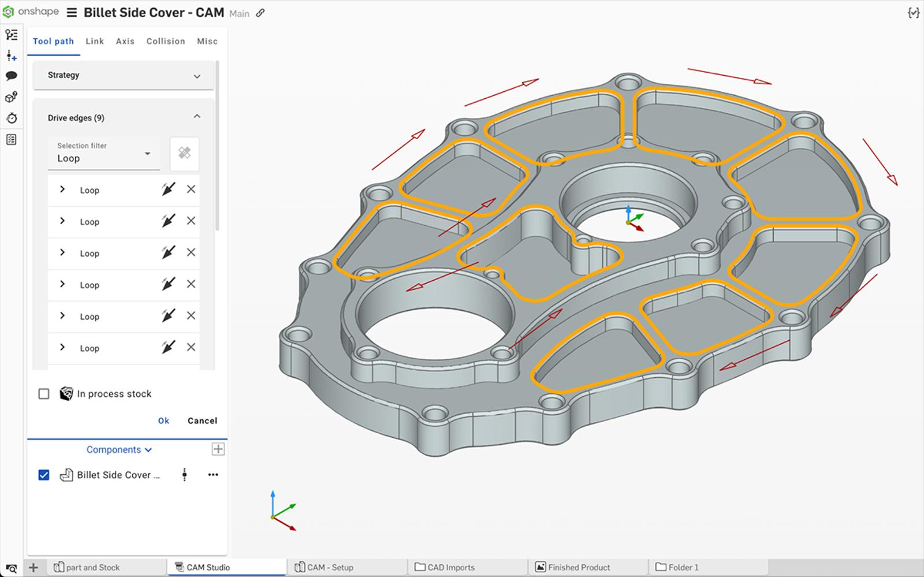Uncheck the Billet Side Cover component

pyautogui.click(x=44, y=475)
